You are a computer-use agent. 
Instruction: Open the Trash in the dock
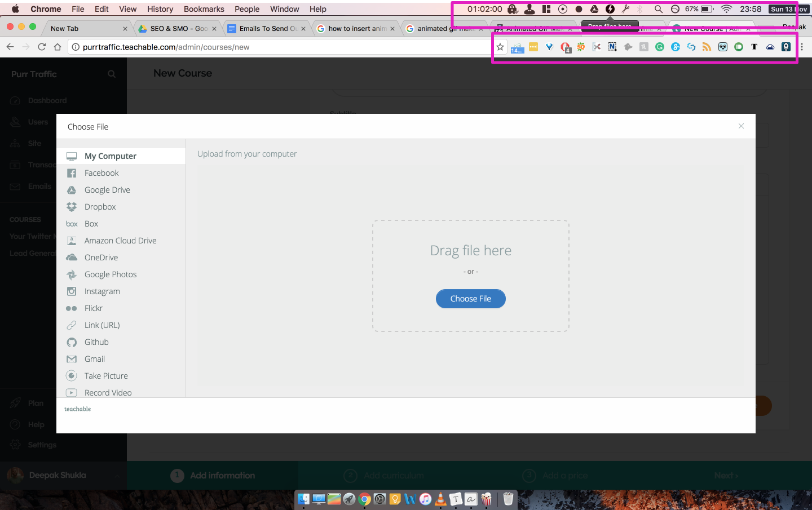[x=509, y=499]
